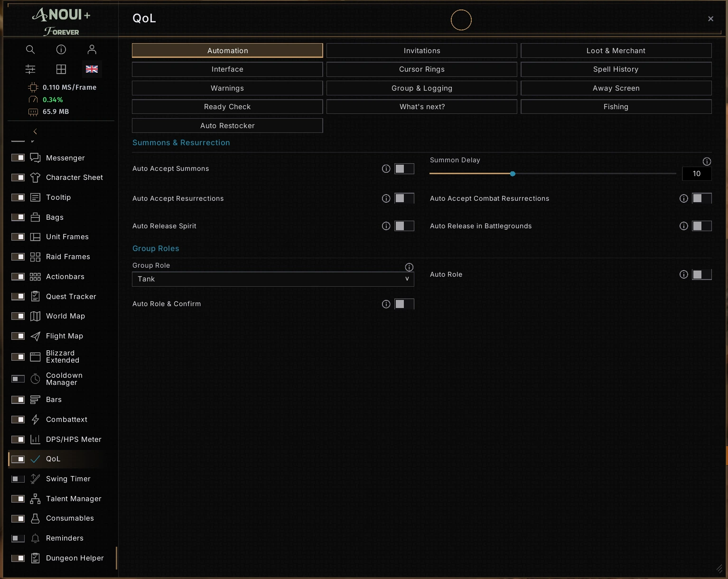Click the Messenger chat icon
728x579 pixels.
tap(35, 158)
